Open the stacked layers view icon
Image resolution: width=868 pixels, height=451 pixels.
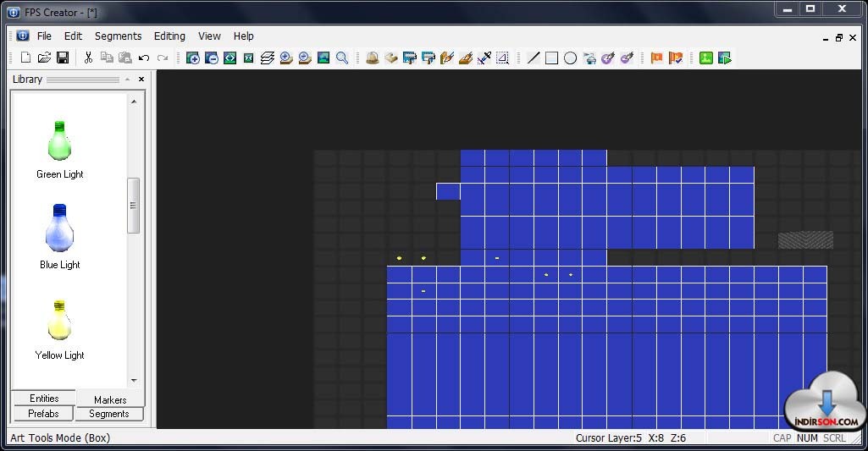[268, 58]
